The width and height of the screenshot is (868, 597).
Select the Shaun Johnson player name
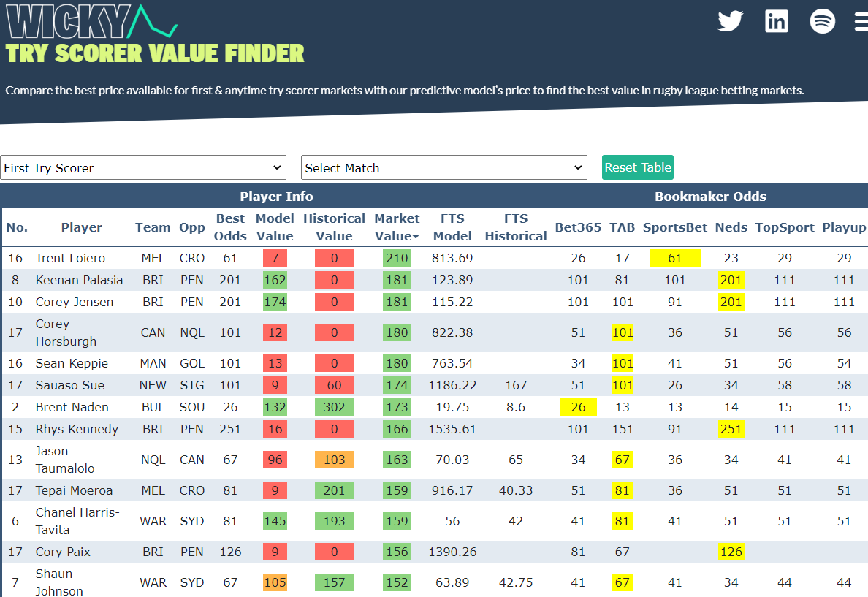(x=59, y=582)
